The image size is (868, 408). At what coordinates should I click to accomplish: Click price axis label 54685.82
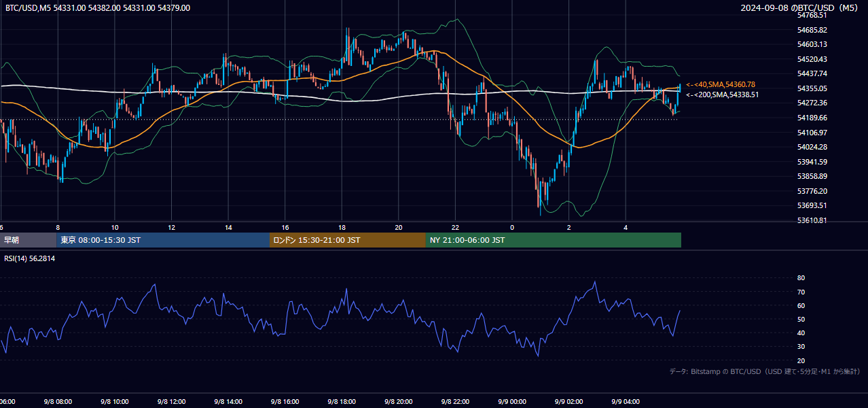[812, 30]
